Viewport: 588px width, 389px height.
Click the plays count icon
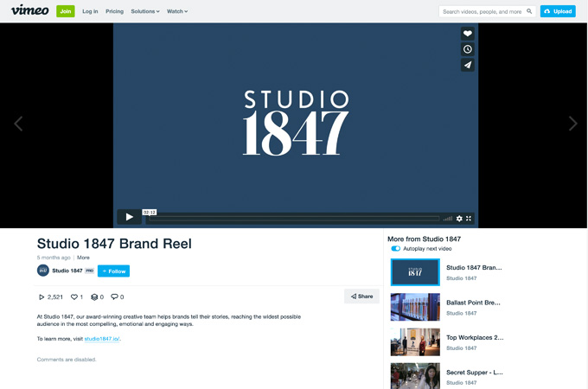[x=42, y=297]
